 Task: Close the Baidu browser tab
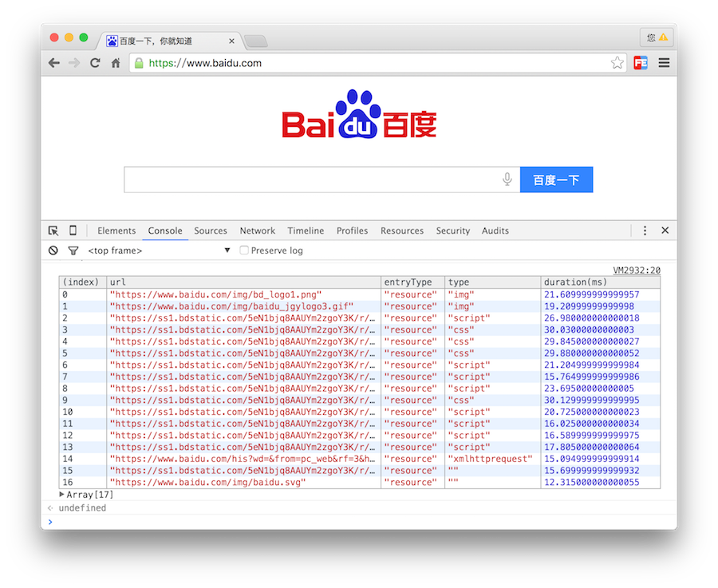(231, 41)
